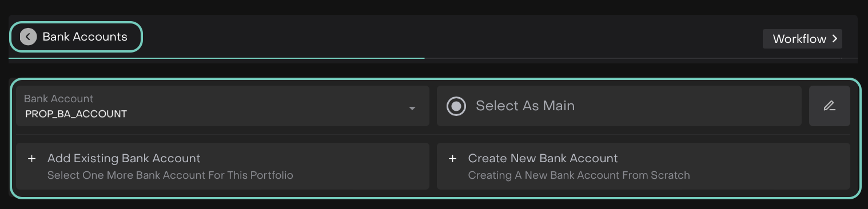Open the PROP_BA_ACCOUNT combo box
This screenshot has height=209, width=868.
(222, 106)
